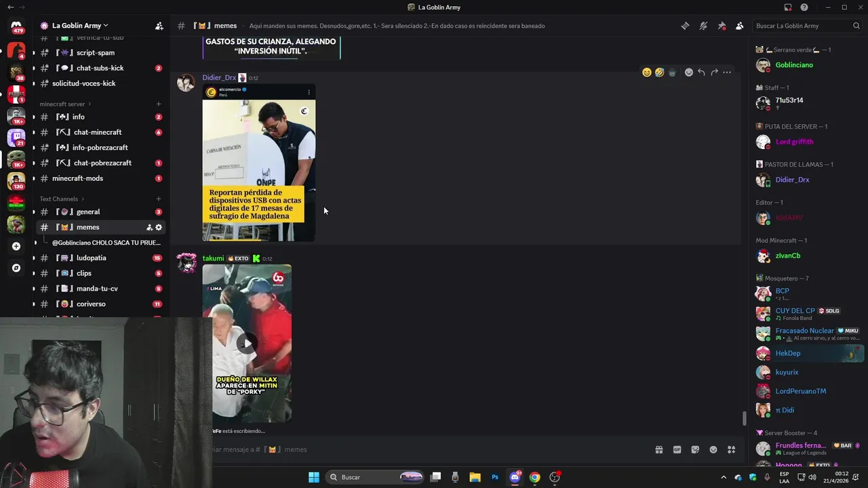
Task: React with rolling laughing emoji on message
Action: pyautogui.click(x=659, y=73)
